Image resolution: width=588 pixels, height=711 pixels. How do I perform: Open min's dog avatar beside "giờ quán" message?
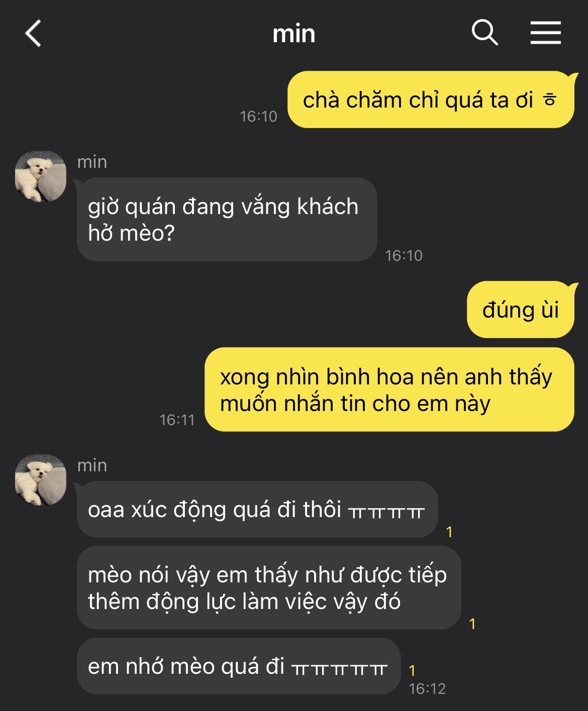(x=41, y=176)
